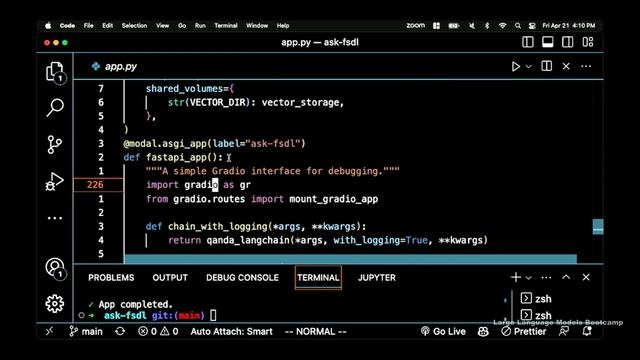
Task: Open remote window indicator in status bar
Action: coord(49,331)
